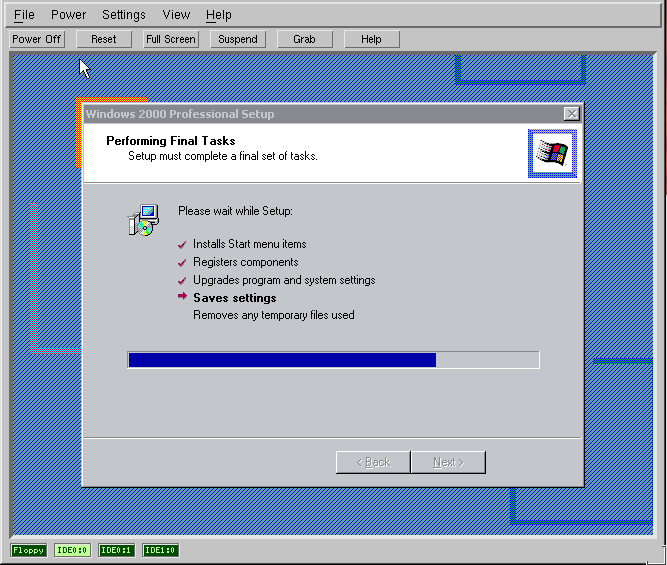Click the arrow beside Saves settings

click(182, 297)
